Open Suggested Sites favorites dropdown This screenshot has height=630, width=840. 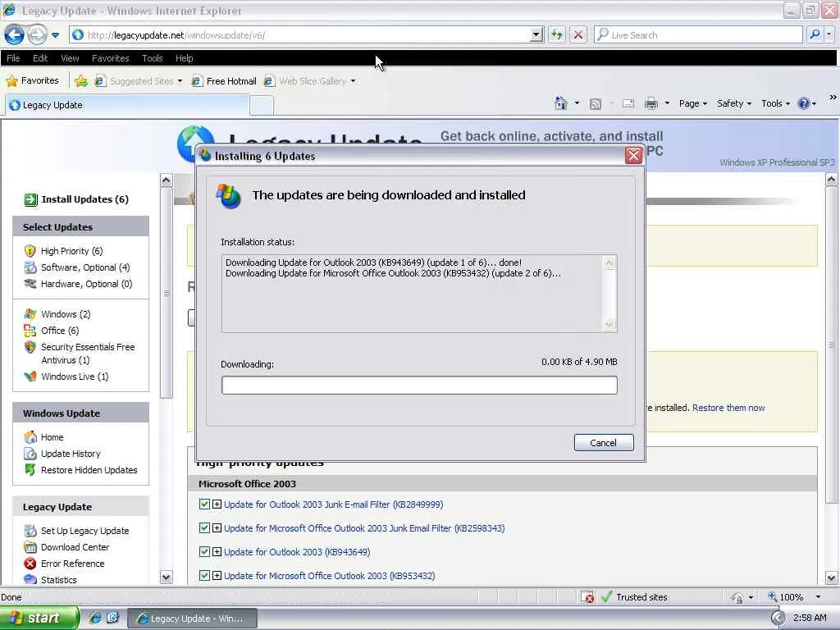(138, 81)
